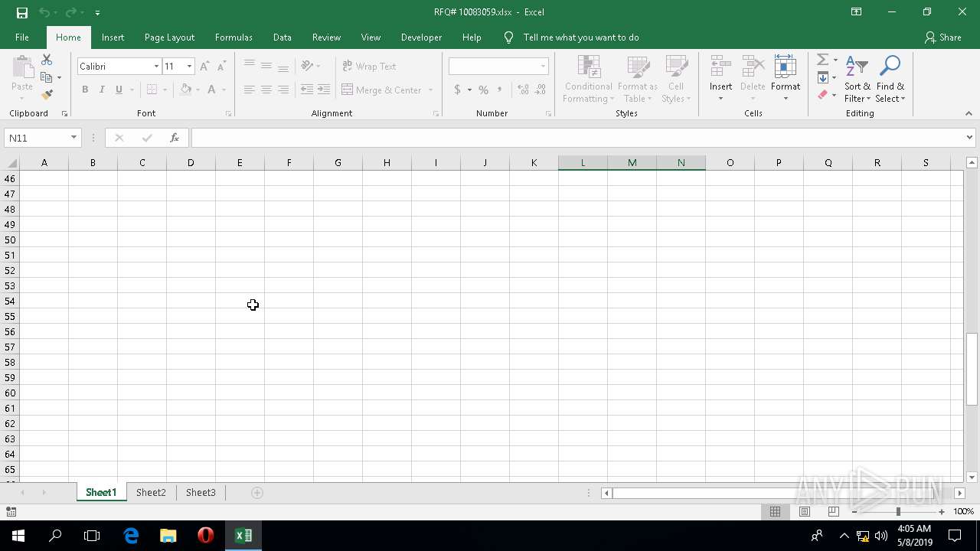Click the Tell me what you want to do box
The image size is (980, 551).
(580, 37)
